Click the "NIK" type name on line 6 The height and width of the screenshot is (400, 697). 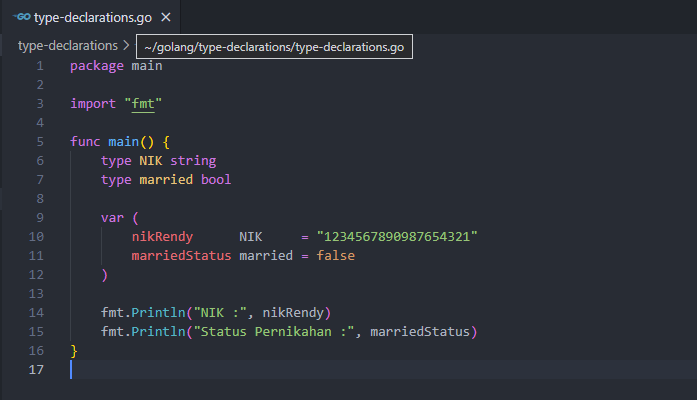[151, 161]
